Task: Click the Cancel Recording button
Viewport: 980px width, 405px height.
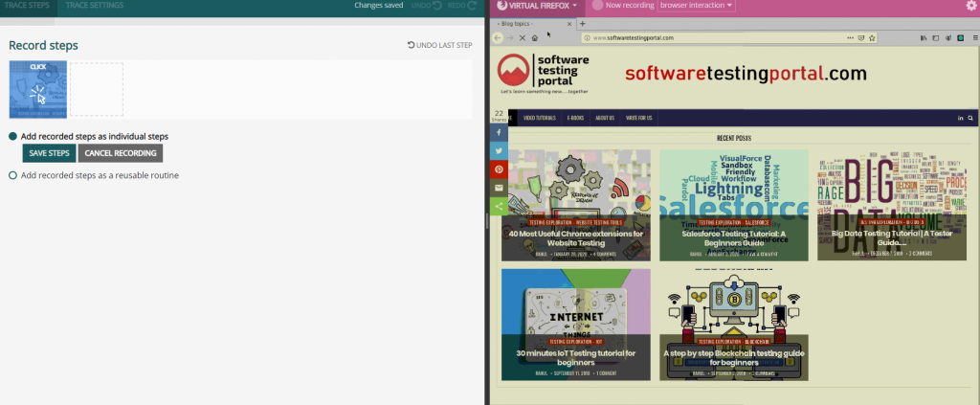Action: tap(121, 153)
